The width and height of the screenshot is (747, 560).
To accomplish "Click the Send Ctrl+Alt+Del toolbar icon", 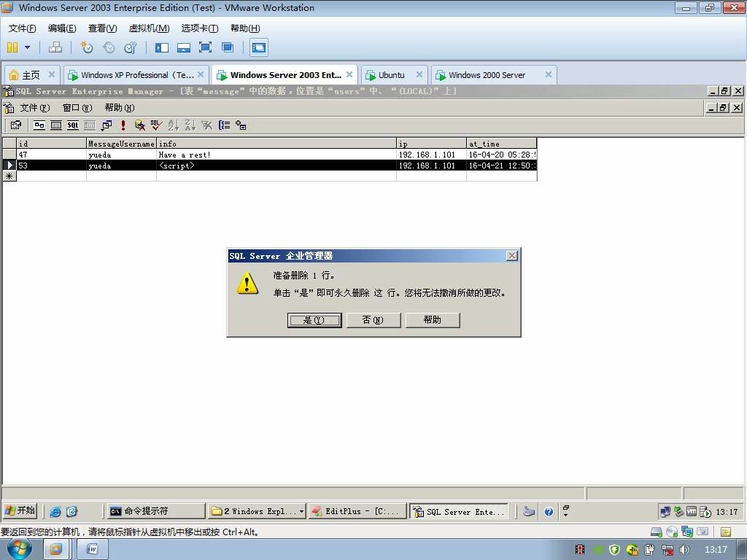I will (55, 47).
